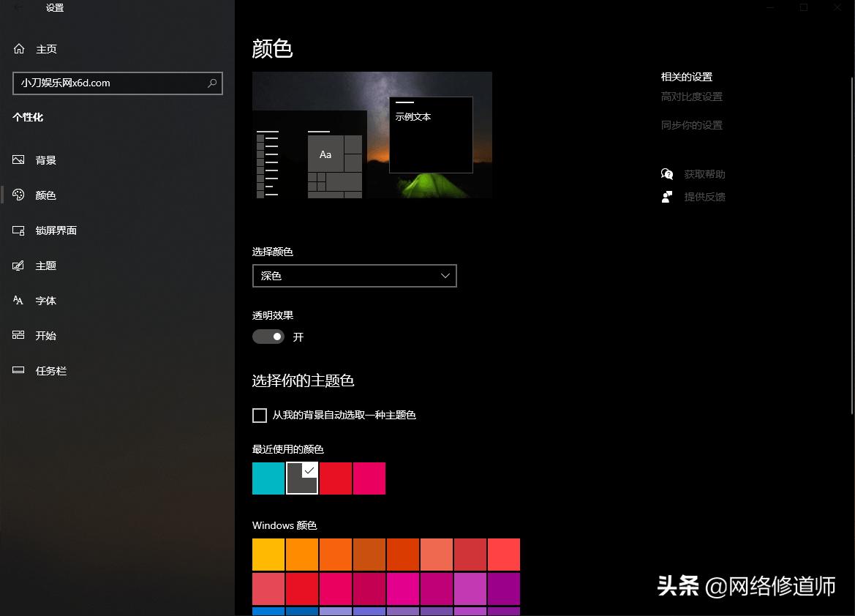Select the yellow Windows accent color swatch

(x=268, y=554)
